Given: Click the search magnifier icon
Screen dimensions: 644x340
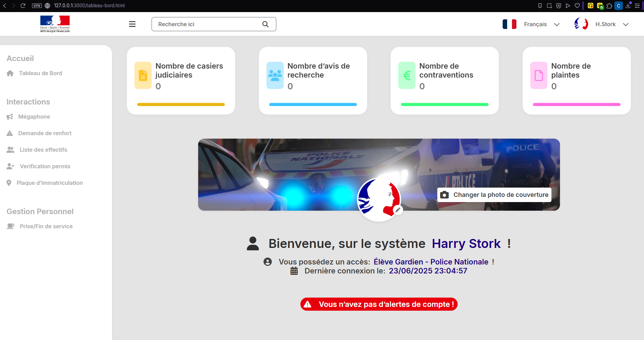Looking at the screenshot, I should (x=265, y=24).
